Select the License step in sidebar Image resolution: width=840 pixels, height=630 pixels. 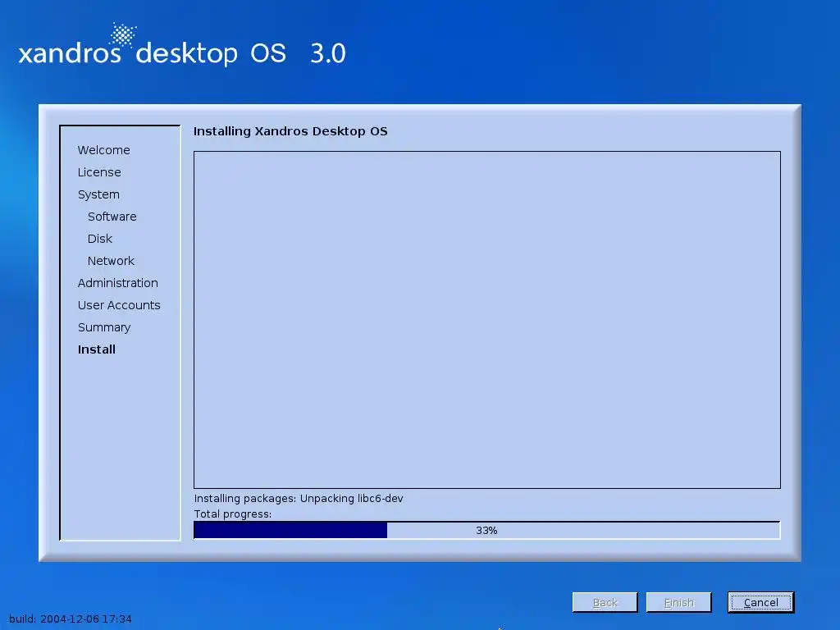[99, 172]
